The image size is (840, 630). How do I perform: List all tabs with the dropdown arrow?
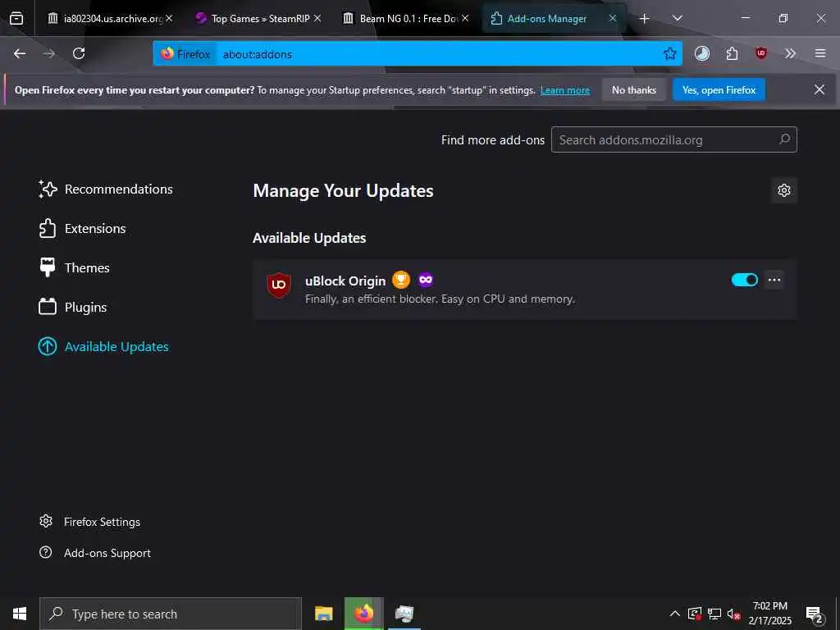(677, 18)
